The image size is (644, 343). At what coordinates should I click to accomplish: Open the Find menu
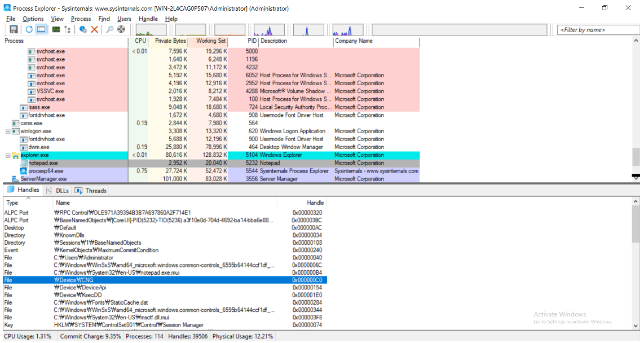(x=104, y=19)
